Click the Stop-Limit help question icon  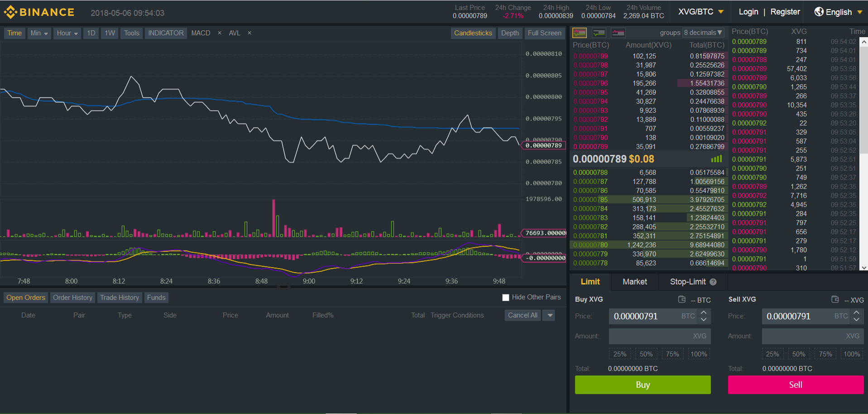point(713,282)
